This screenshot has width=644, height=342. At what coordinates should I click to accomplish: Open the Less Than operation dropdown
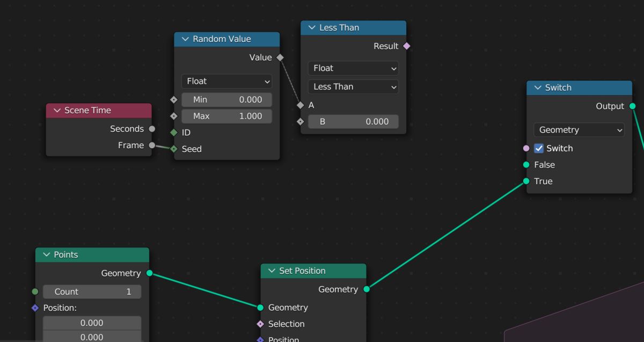pyautogui.click(x=353, y=87)
